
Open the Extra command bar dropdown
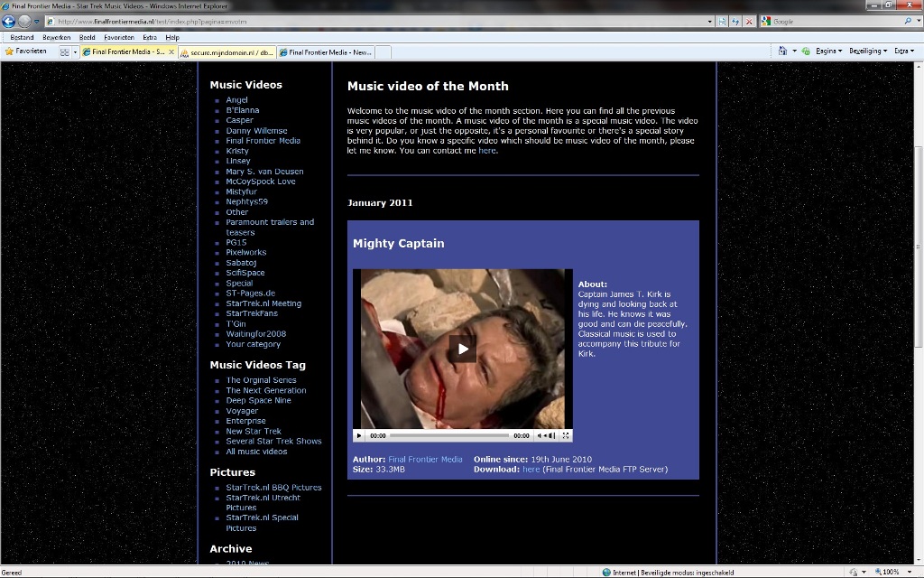pos(904,51)
